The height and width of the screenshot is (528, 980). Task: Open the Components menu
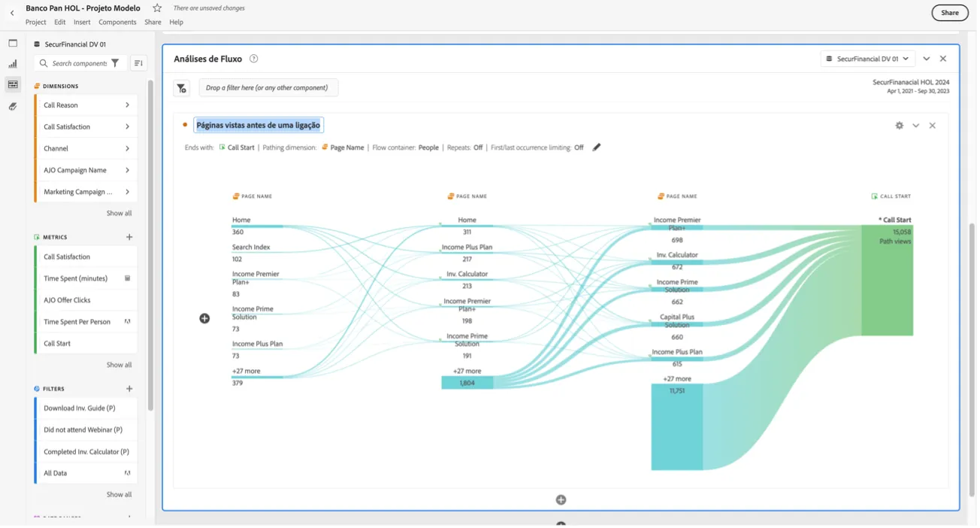pos(117,23)
